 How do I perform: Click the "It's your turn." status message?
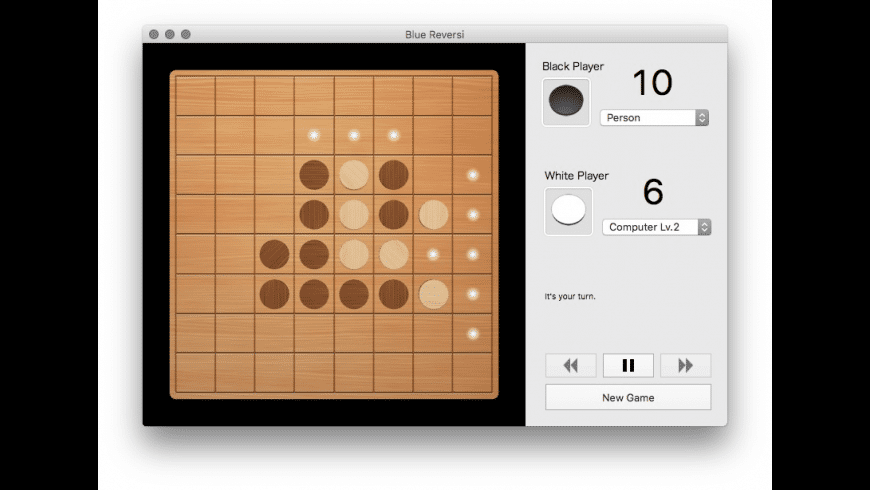570,296
